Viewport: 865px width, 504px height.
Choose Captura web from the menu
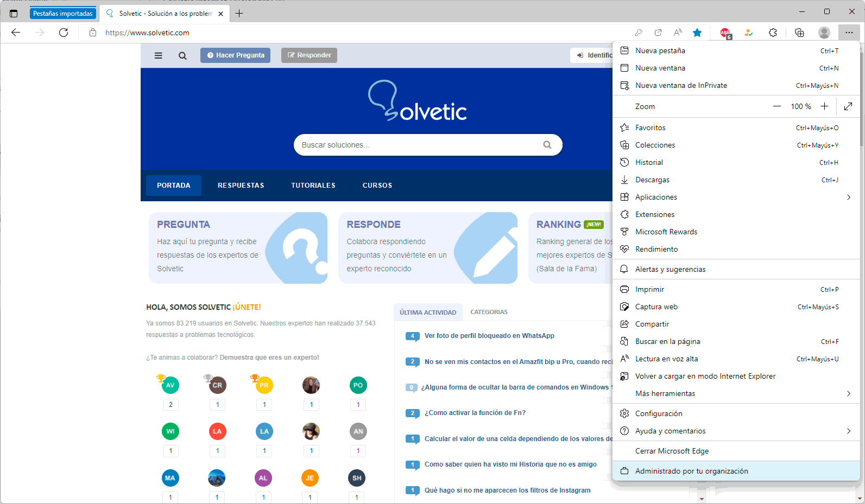(x=736, y=307)
